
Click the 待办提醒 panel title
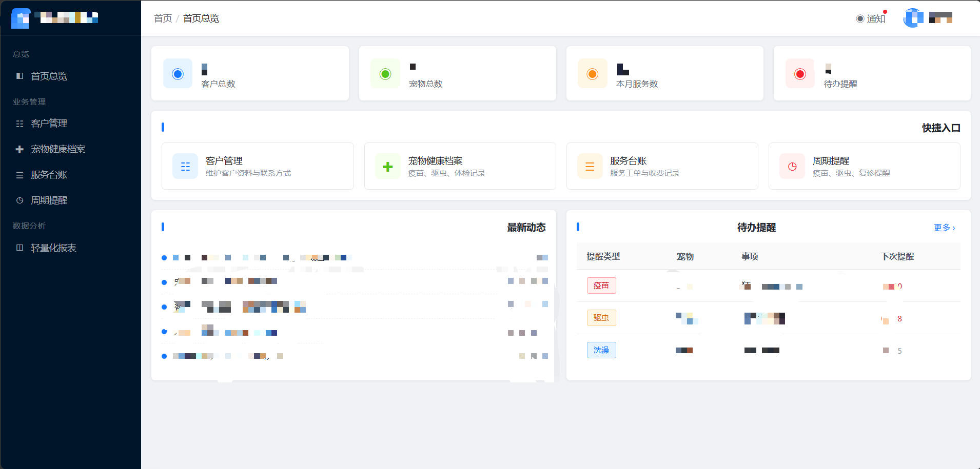[756, 228]
